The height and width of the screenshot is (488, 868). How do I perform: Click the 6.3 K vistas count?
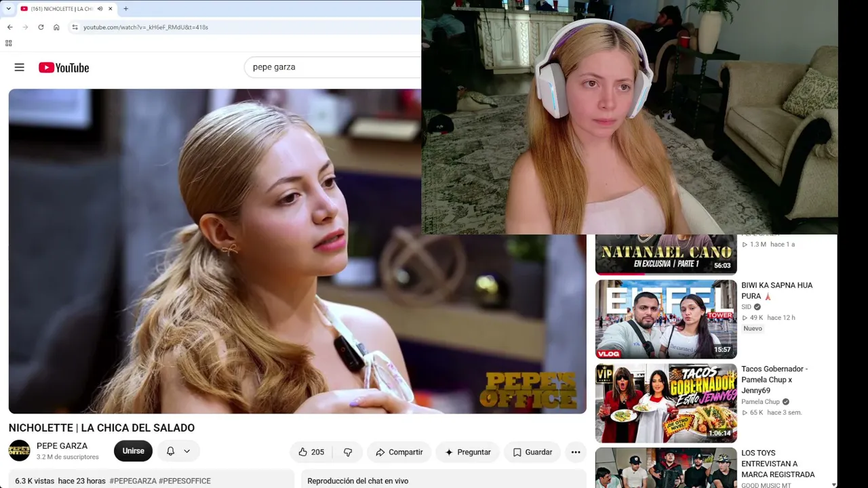(35, 481)
